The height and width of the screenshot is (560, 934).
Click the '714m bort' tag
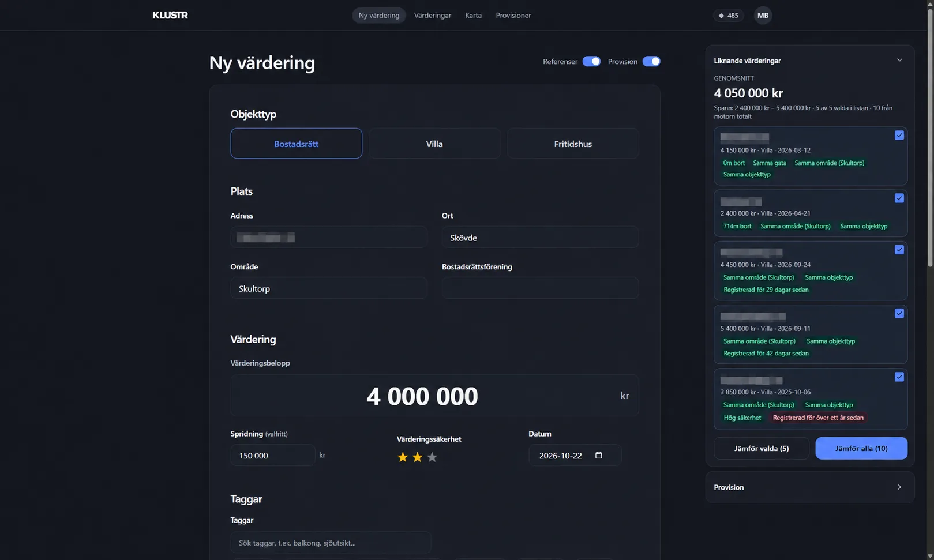(737, 226)
